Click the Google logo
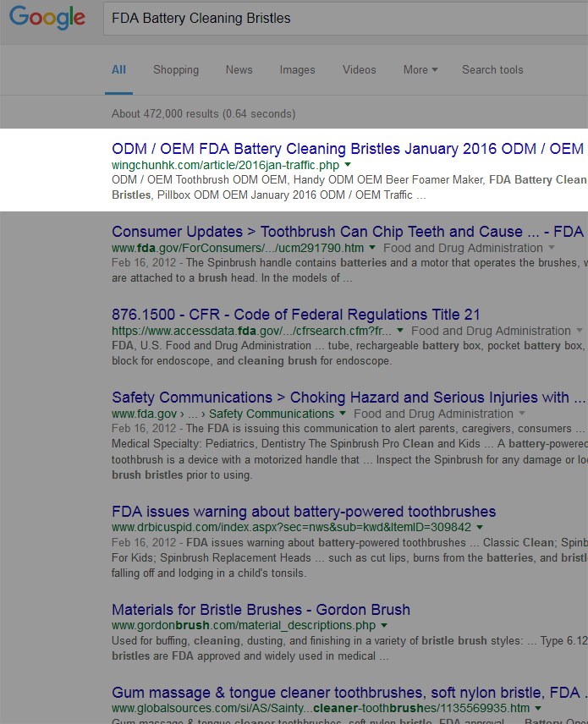Screen dimensions: 588x724 tap(47, 18)
